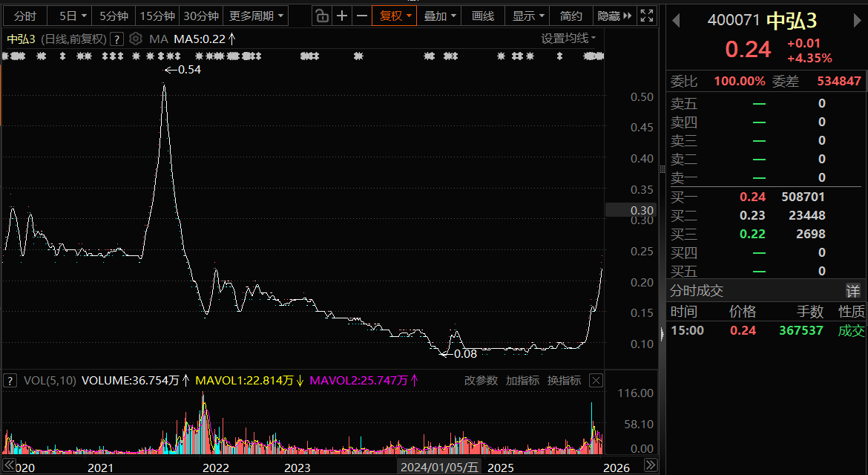Select the 5分钟 period
Screen dimensions: 868x475
coord(114,16)
